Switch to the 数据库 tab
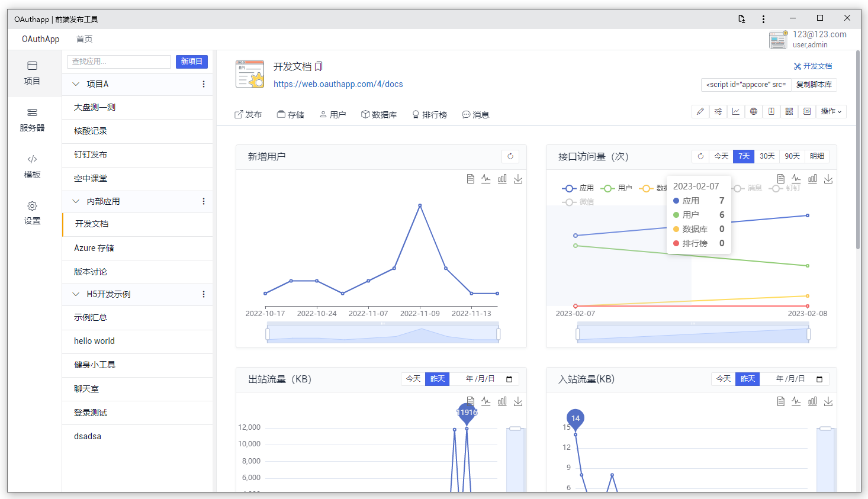Image resolution: width=868 pixels, height=499 pixels. [379, 115]
